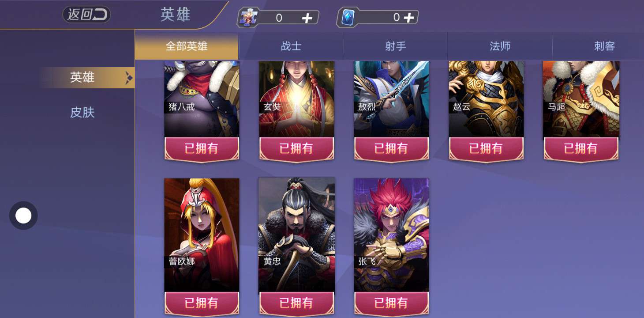Viewport: 644px width, 318px height.
Task: Open the 玄奘 hero card
Action: click(x=296, y=99)
